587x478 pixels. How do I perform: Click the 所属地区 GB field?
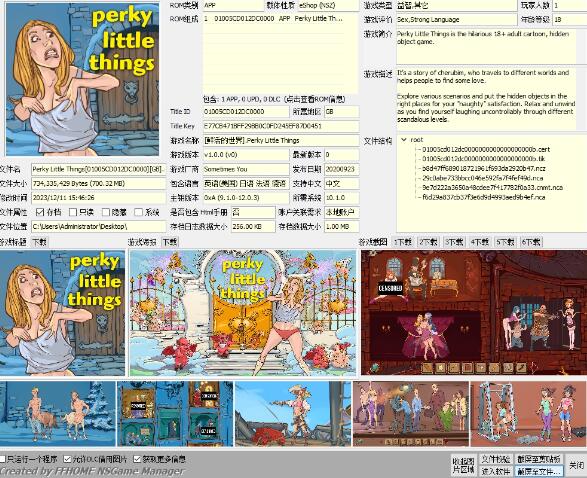point(342,112)
